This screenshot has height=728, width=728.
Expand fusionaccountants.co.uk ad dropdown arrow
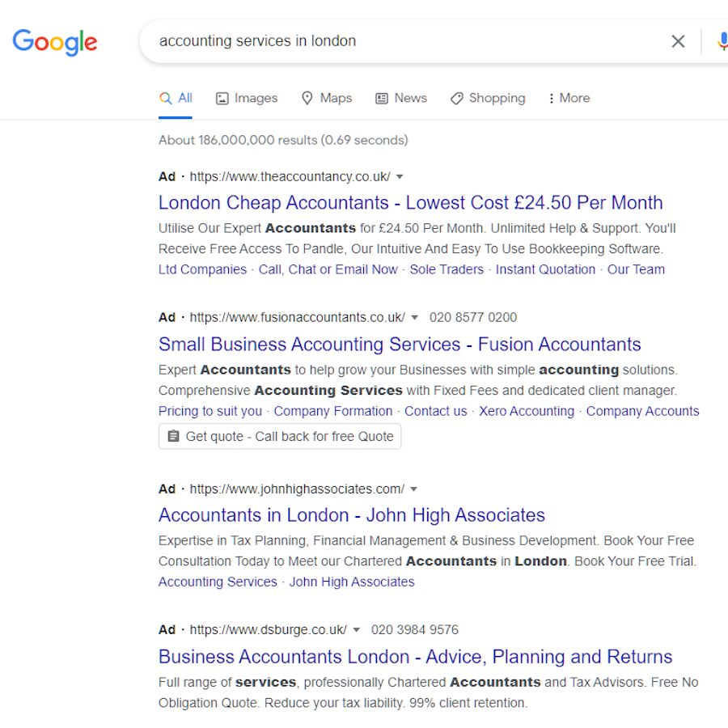click(415, 317)
